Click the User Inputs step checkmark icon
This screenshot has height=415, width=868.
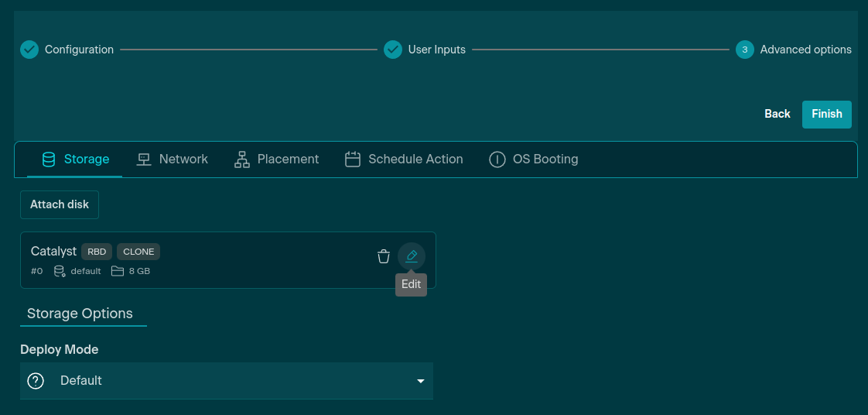coord(393,50)
